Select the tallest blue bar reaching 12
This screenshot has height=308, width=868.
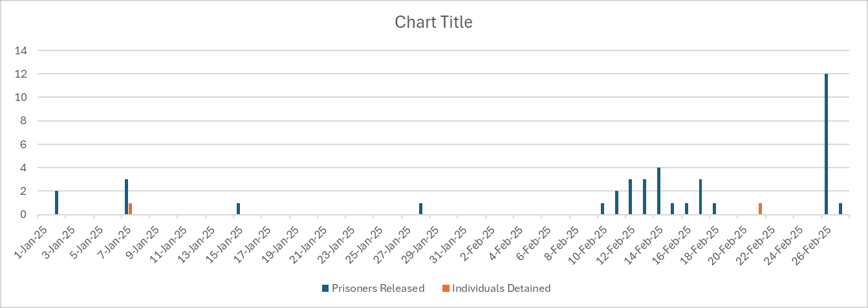point(826,144)
